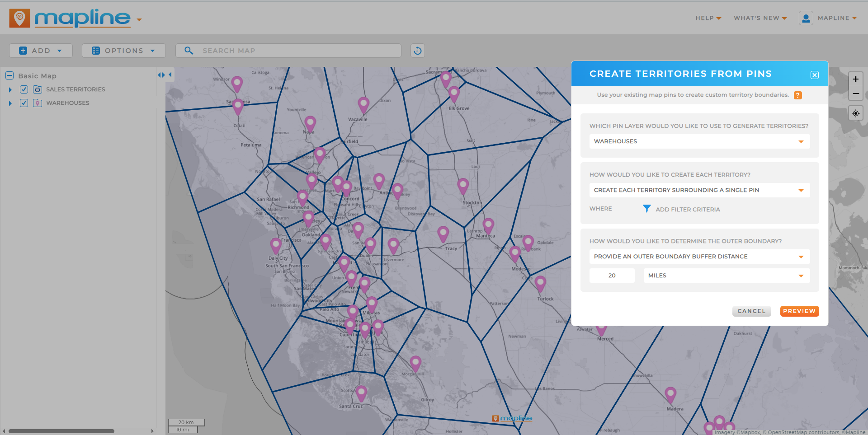Zoom out using the minus icon
Viewport: 868px width, 435px height.
[856, 94]
